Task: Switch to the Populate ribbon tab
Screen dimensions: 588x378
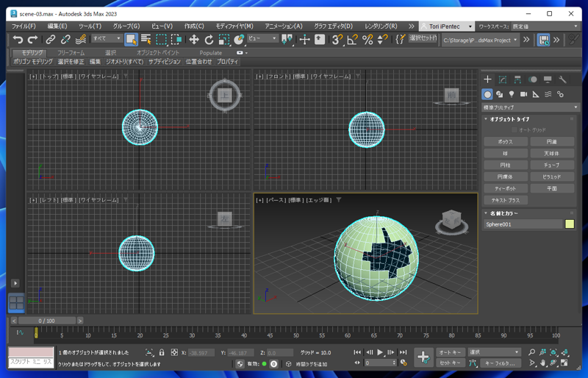Action: tap(210, 52)
